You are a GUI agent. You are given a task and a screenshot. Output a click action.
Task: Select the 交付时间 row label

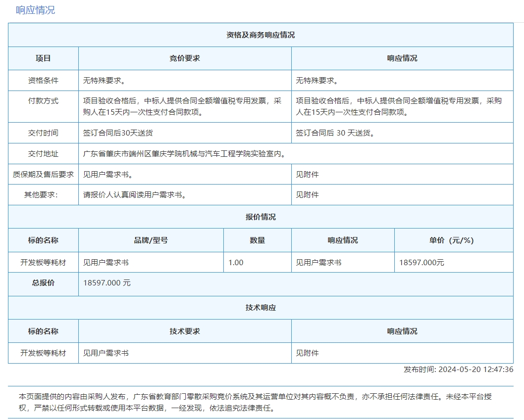point(43,133)
